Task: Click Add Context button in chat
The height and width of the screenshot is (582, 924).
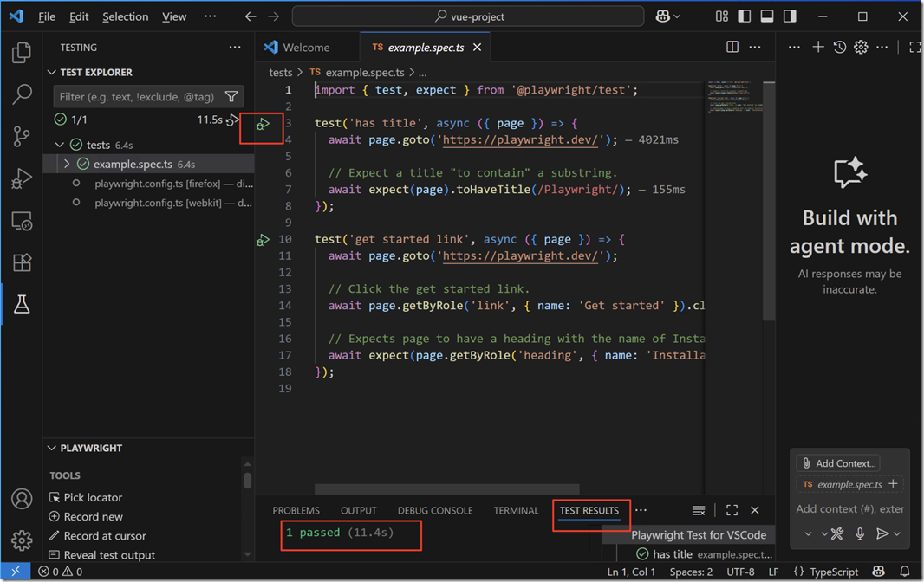Action: coord(838,463)
